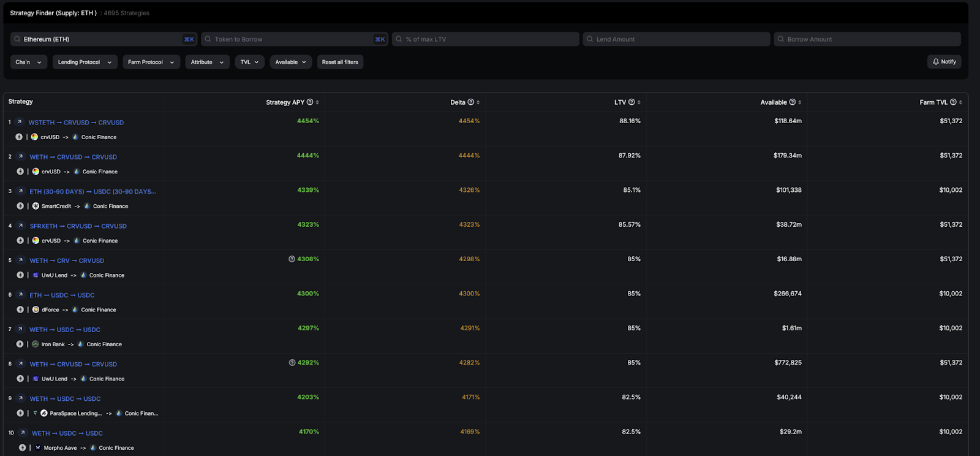
Task: Open the WSTETH → CRVUSD → CRVUSD strategy link
Action: coord(76,123)
